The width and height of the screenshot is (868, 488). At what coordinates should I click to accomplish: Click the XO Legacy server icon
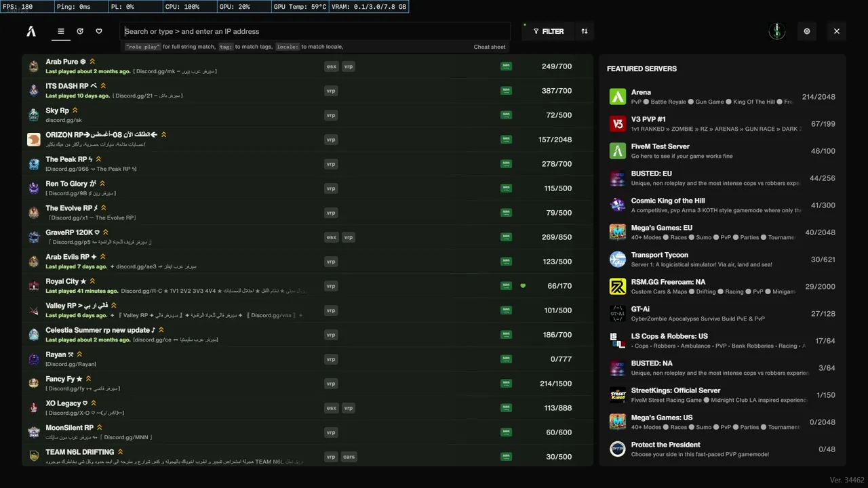click(x=34, y=408)
